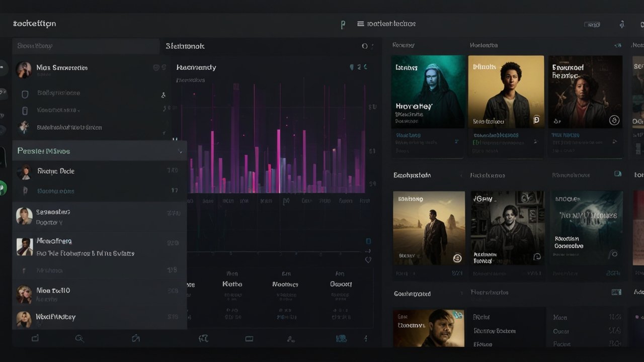Click the share arrow icon in bottom toolbar
This screenshot has width=644, height=362.
pos(135,338)
